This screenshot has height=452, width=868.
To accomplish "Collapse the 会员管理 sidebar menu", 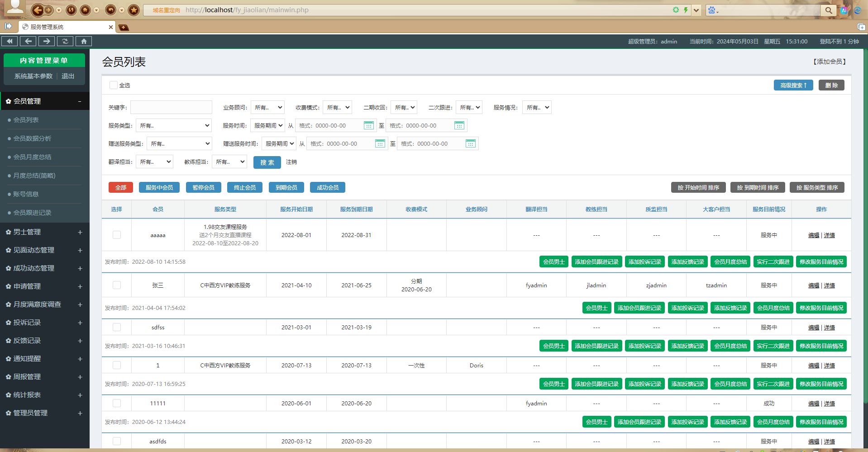I will (45, 101).
